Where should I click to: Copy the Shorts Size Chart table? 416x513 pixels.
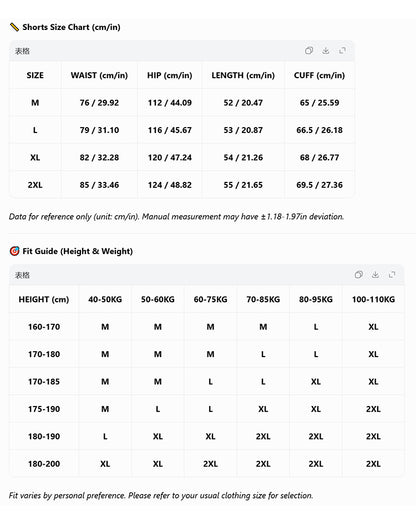pyautogui.click(x=309, y=51)
